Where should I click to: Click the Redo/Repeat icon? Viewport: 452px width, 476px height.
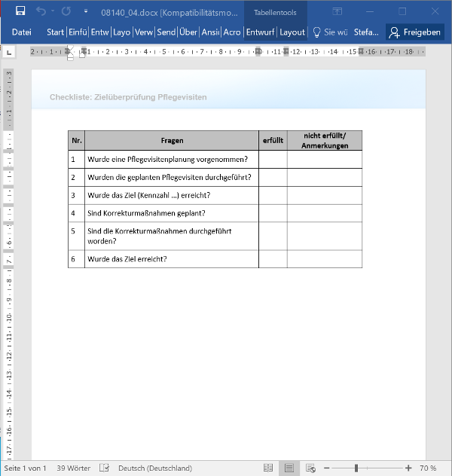(66, 11)
